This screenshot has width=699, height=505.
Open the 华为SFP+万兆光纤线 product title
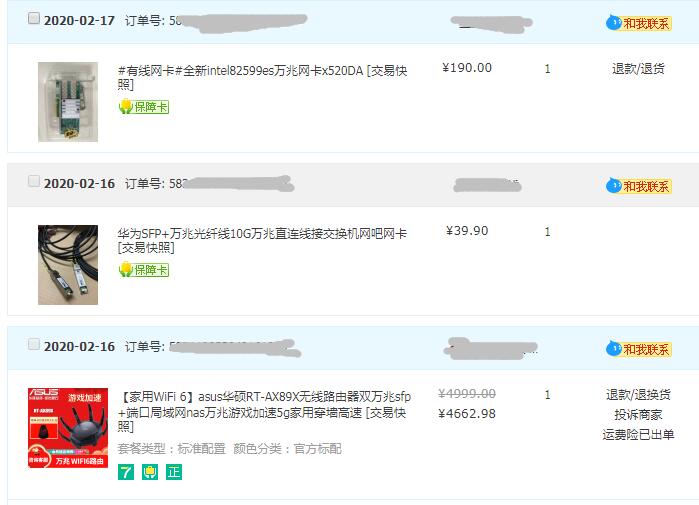coord(262,240)
